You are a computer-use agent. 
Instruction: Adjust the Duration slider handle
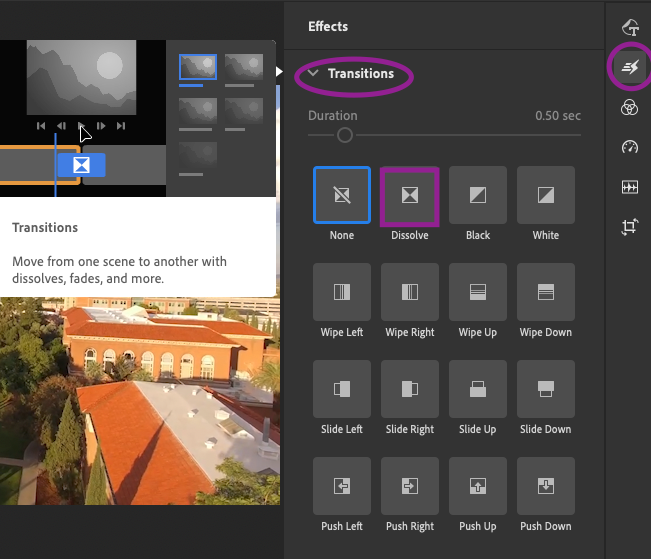pos(345,135)
